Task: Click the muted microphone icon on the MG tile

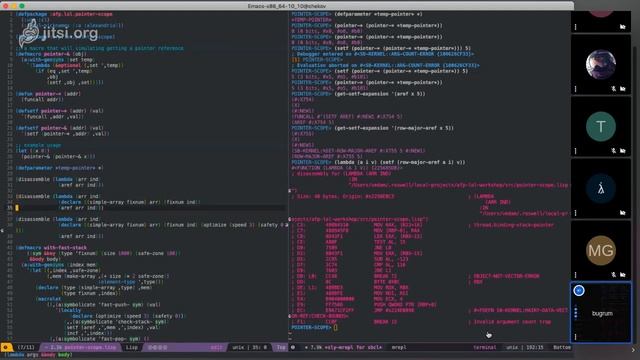Action: click(613, 275)
